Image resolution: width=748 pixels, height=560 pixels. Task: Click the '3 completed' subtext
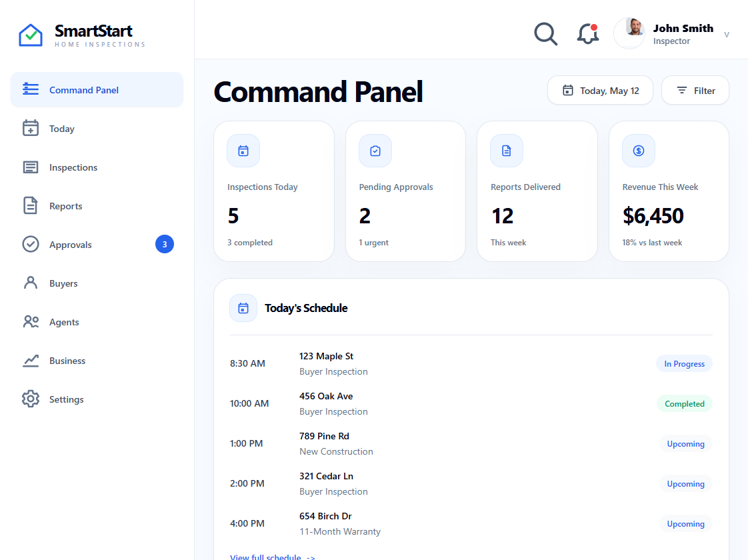tap(250, 242)
